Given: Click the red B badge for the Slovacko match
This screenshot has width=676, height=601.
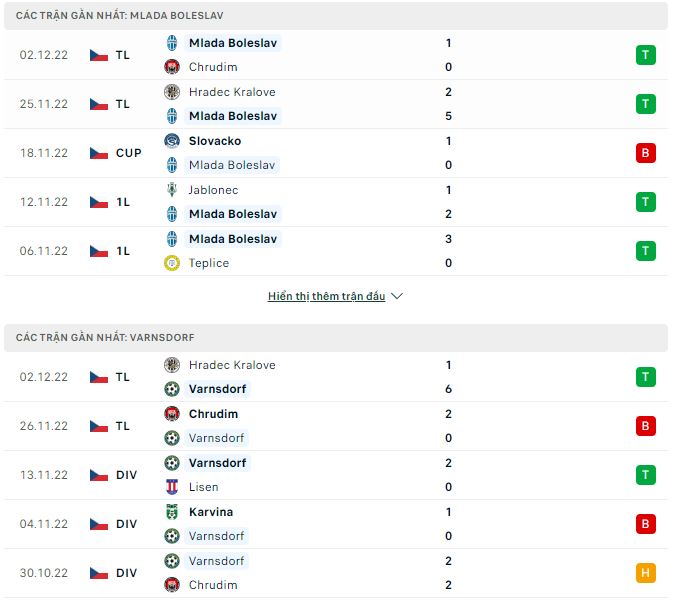Looking at the screenshot, I should tap(645, 153).
